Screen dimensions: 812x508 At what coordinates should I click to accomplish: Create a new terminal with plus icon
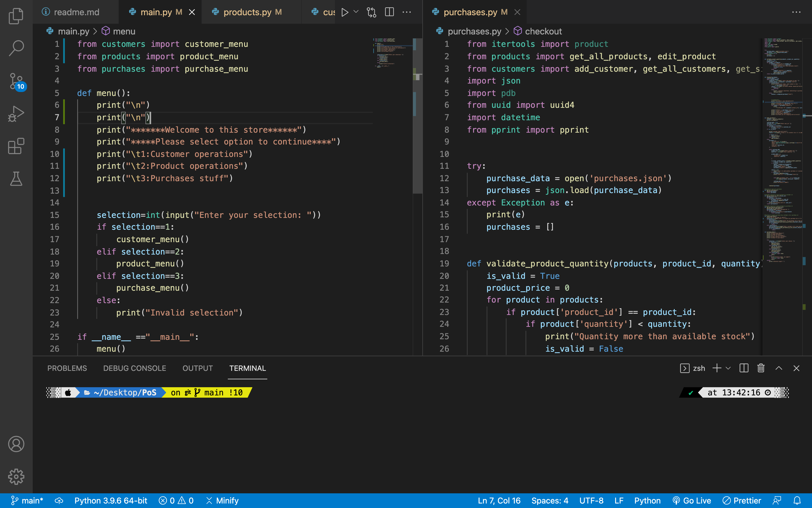[716, 368]
